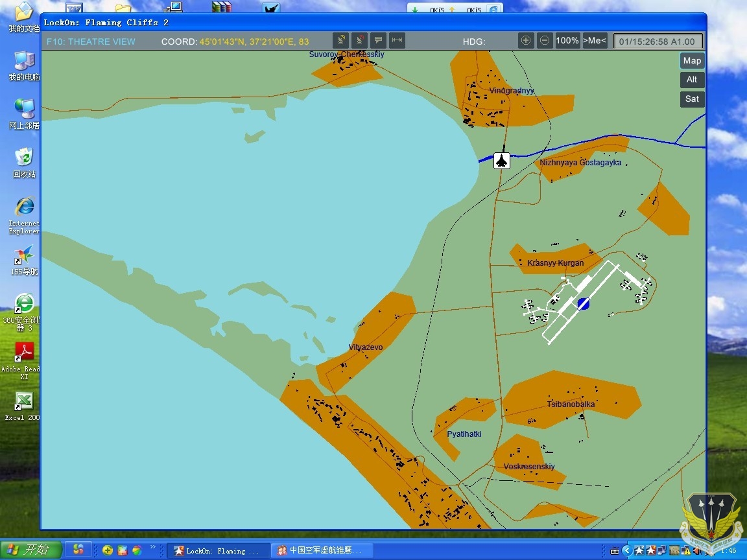The image size is (747, 560).
Task: Zoom out the map with minus icon
Action: point(545,40)
